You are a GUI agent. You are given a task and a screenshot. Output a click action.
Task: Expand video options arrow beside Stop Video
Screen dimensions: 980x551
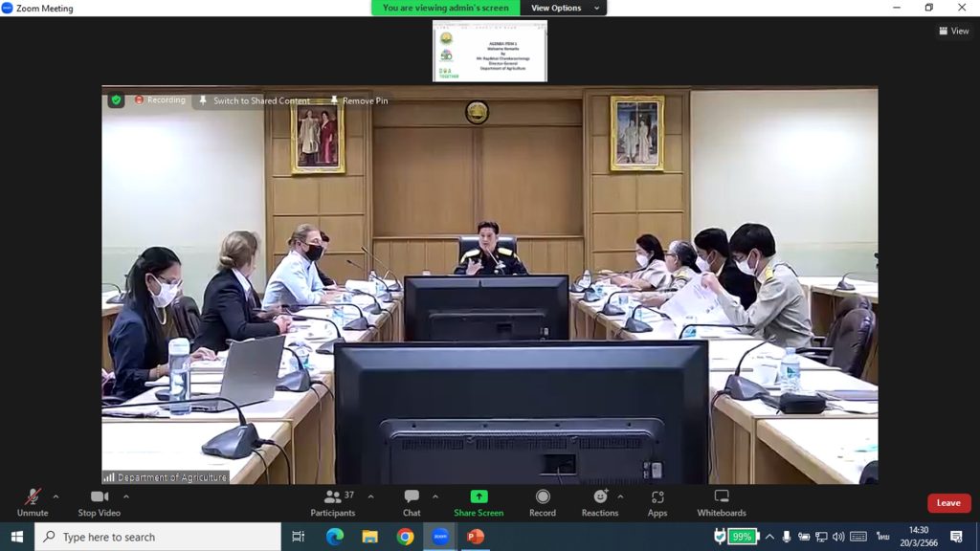[x=126, y=496]
